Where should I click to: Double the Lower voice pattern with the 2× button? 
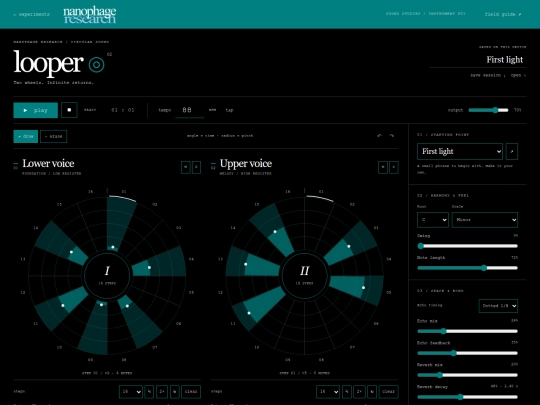coord(162,392)
